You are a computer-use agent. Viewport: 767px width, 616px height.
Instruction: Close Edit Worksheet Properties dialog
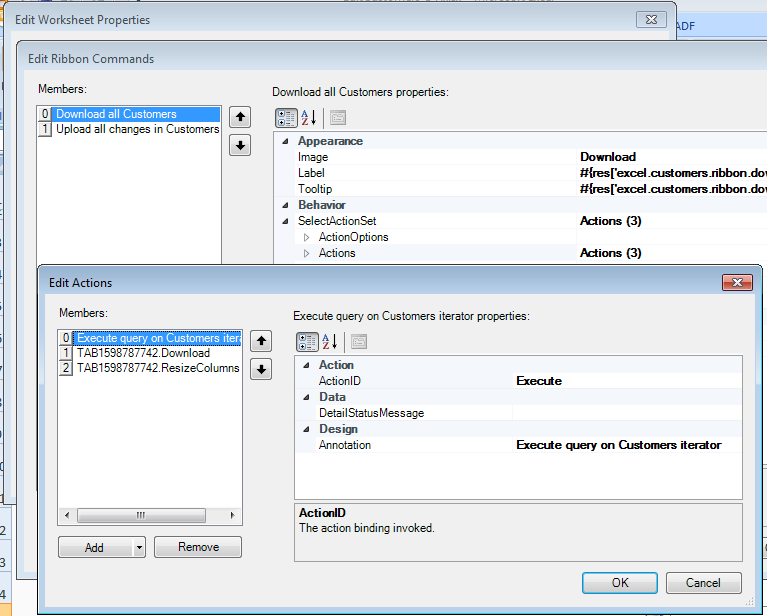[651, 20]
